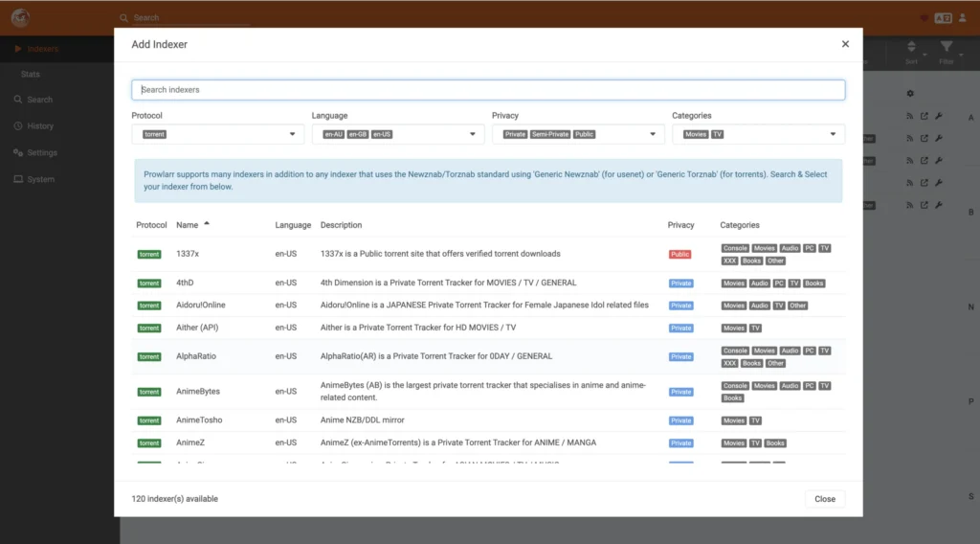Image resolution: width=980 pixels, height=544 pixels.
Task: Select the 4thD indexer row
Action: pyautogui.click(x=488, y=283)
